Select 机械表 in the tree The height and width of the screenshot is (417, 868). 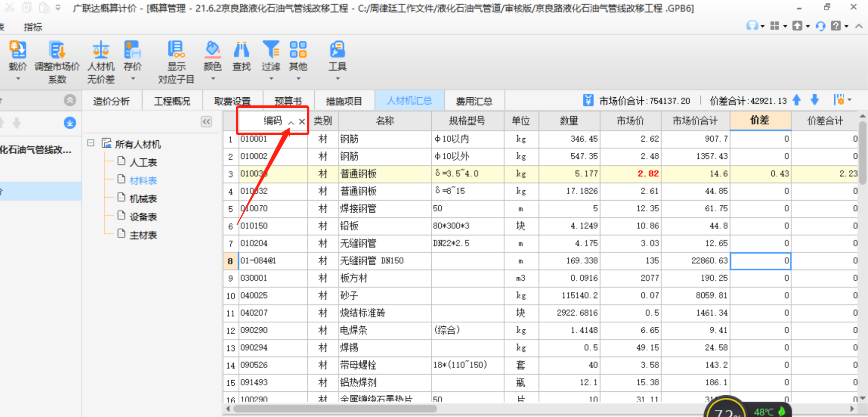pyautogui.click(x=143, y=199)
